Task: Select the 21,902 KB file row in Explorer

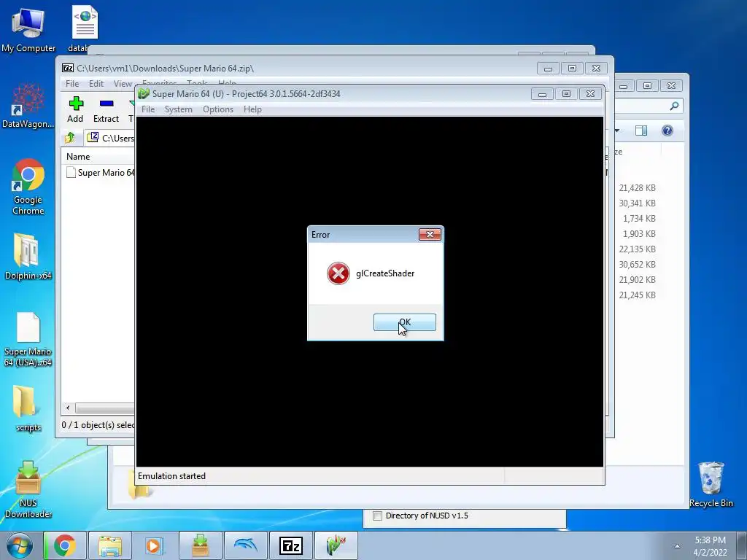Action: click(x=637, y=279)
